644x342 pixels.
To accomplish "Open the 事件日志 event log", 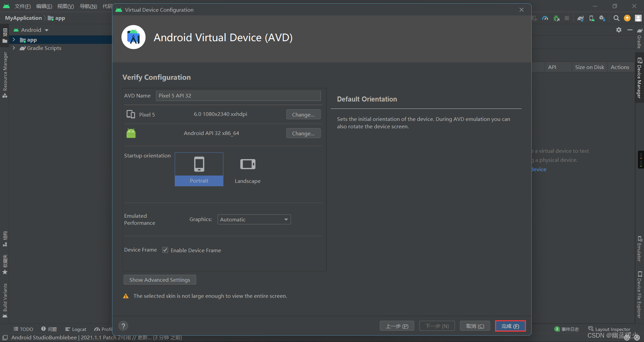I will (x=567, y=329).
